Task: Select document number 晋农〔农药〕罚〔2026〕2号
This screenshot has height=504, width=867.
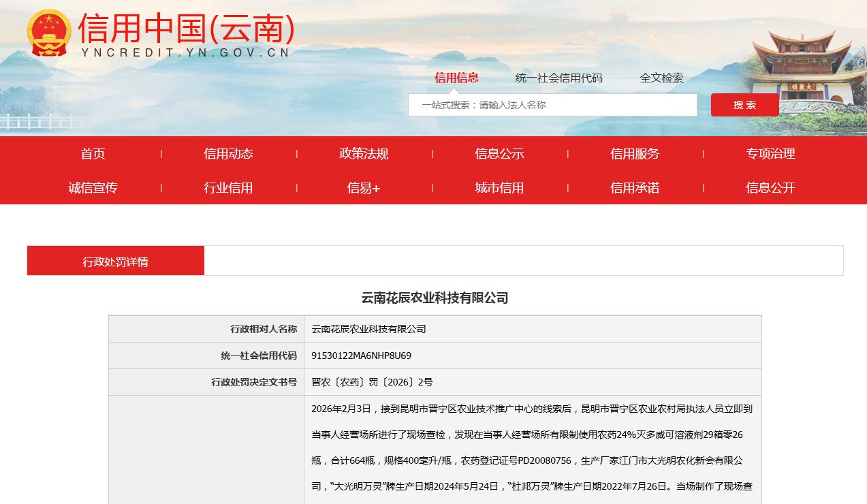Action: (x=372, y=382)
